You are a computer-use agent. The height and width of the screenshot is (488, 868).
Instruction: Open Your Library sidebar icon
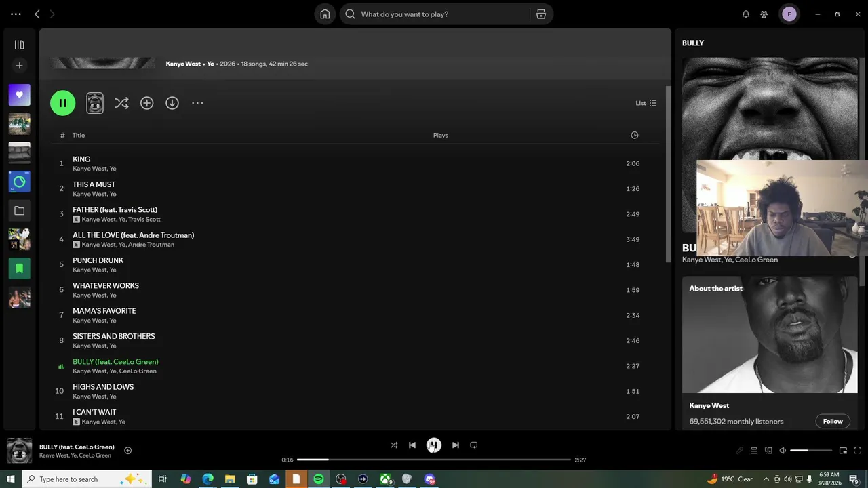pos(19,45)
